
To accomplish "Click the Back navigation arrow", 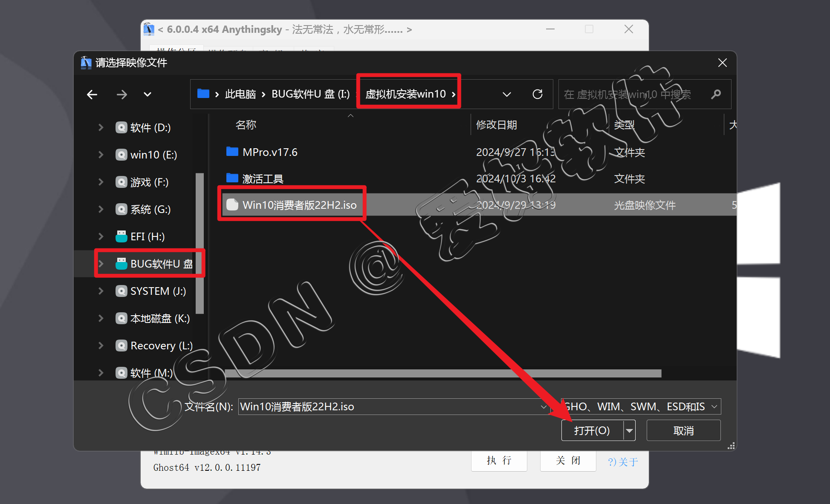I will tap(92, 94).
